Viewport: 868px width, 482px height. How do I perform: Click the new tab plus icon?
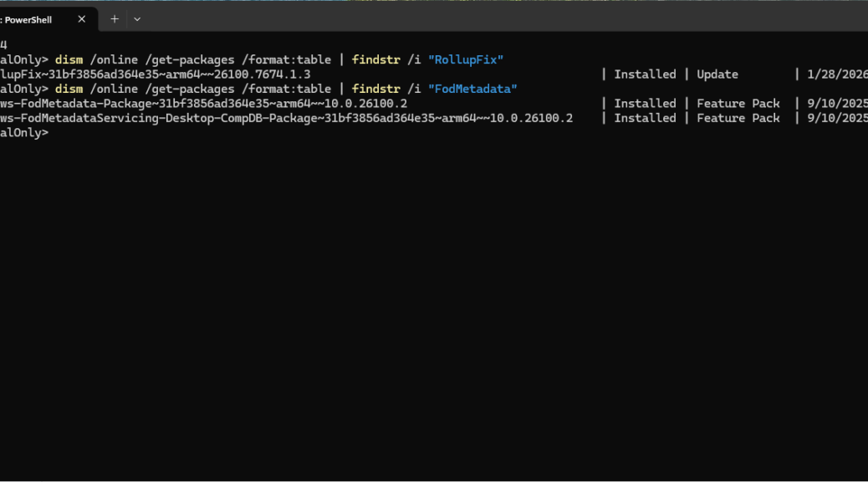pyautogui.click(x=115, y=19)
